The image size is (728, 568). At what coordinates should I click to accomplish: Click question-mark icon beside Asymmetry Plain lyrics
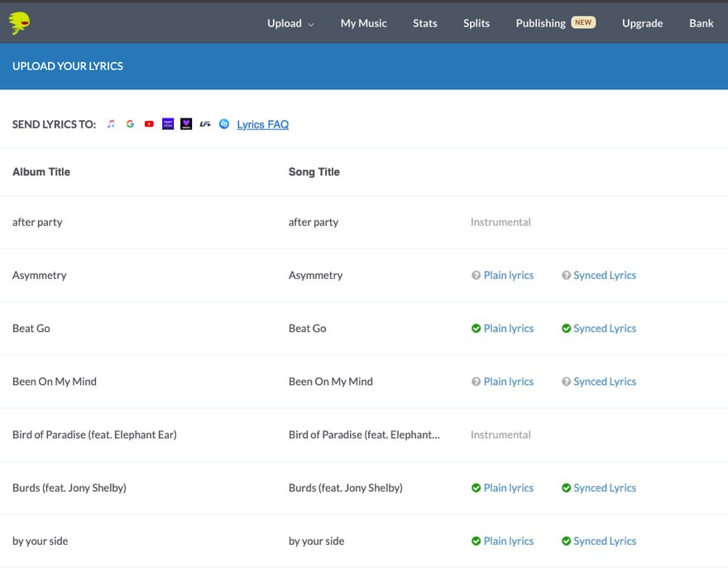click(476, 275)
